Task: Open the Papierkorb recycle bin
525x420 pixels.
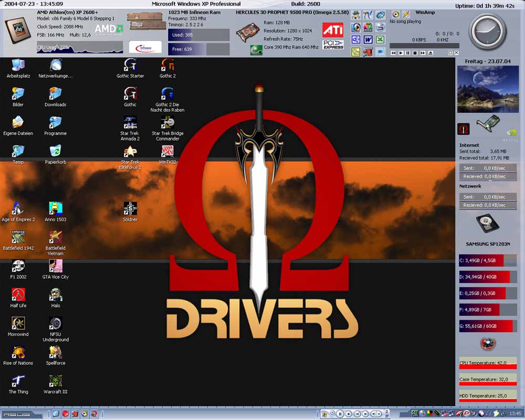Action: (55, 155)
